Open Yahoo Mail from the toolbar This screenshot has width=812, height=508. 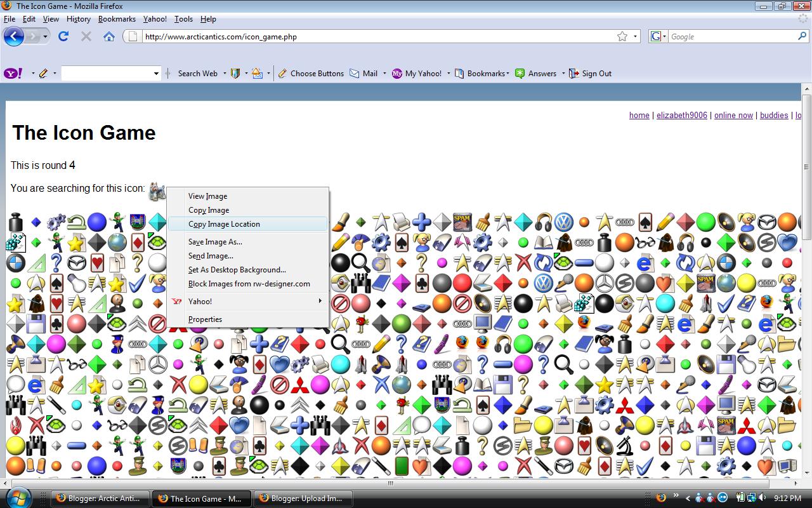point(364,74)
